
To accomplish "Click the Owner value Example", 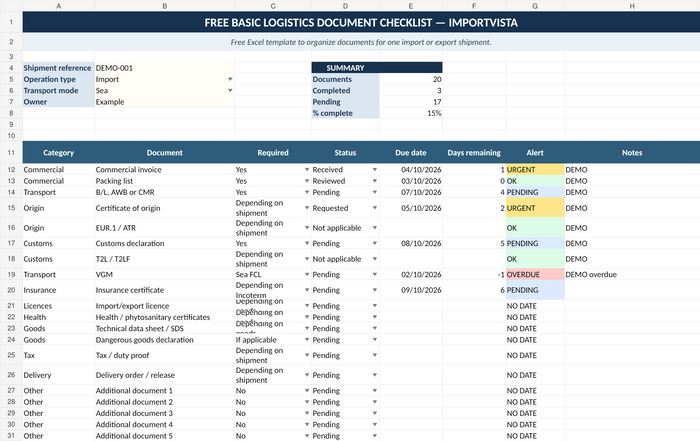I will click(x=165, y=102).
